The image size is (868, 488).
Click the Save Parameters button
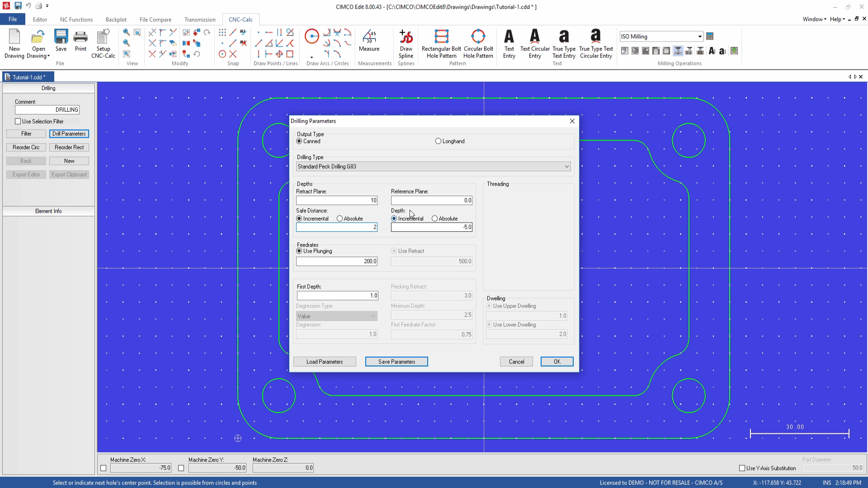(x=396, y=362)
